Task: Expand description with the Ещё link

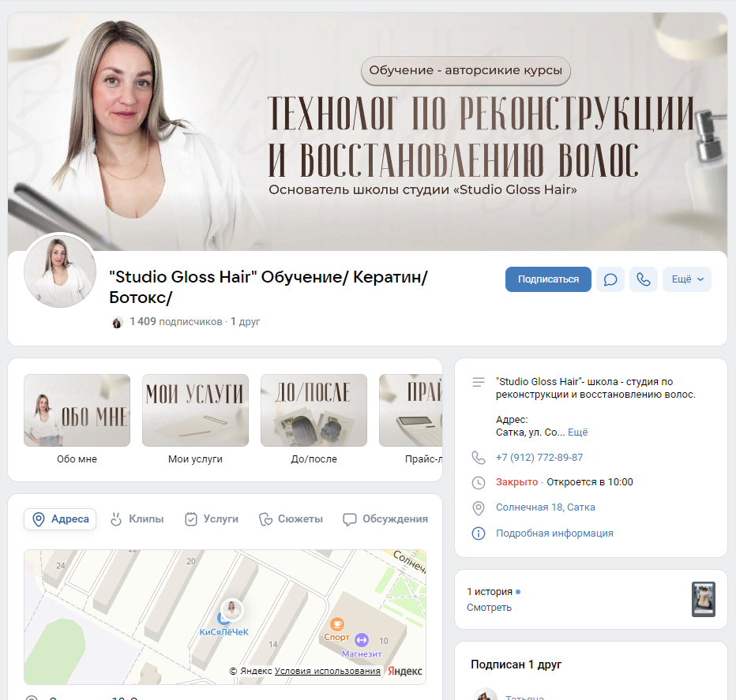Action: [577, 432]
